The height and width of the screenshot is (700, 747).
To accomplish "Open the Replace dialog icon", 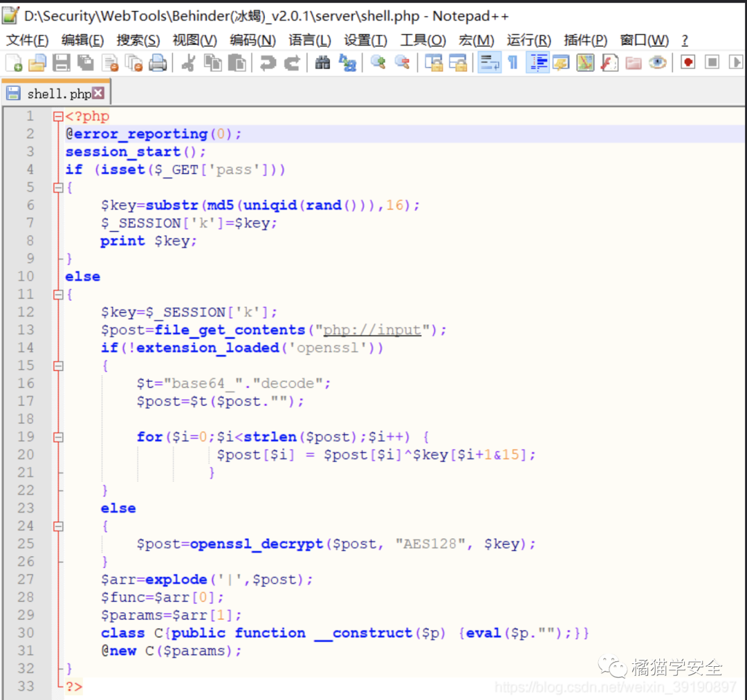I will [347, 63].
